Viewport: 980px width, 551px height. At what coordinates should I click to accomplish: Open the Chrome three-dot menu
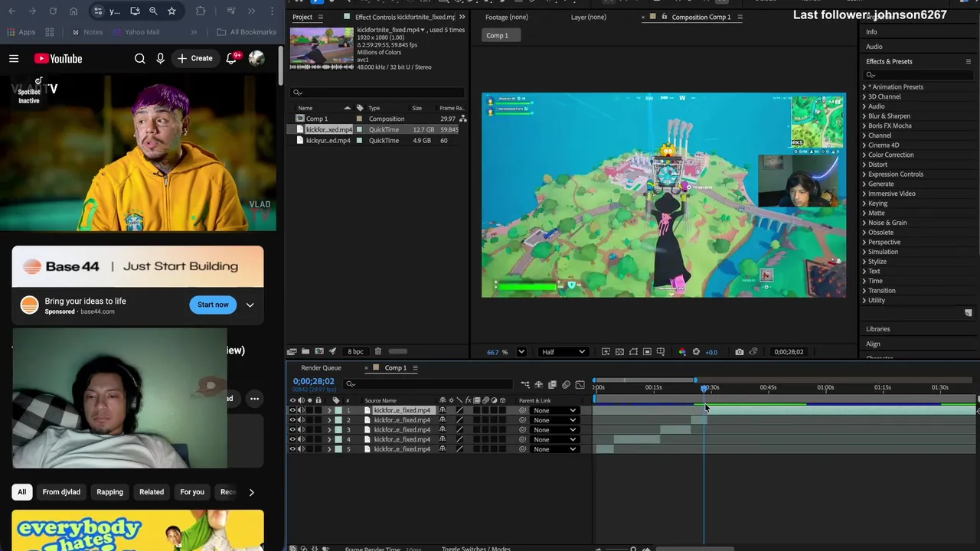pos(272,11)
